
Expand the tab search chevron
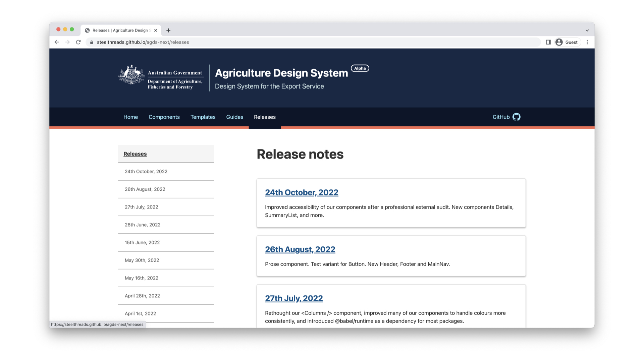[587, 31]
